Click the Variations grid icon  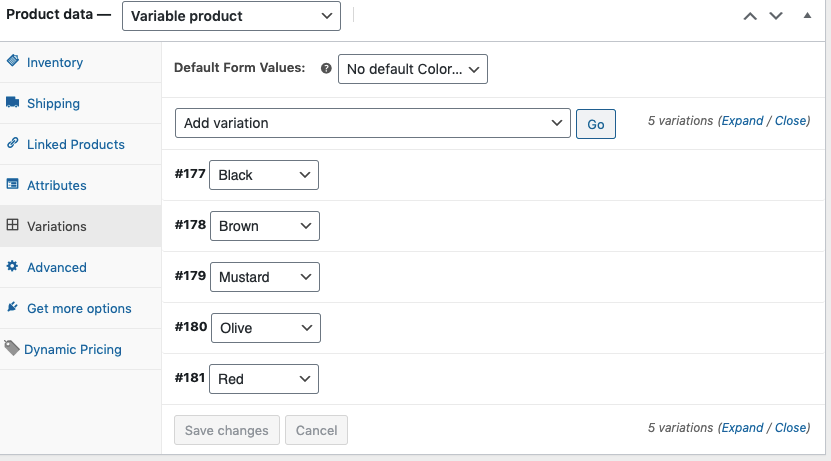[x=13, y=225]
